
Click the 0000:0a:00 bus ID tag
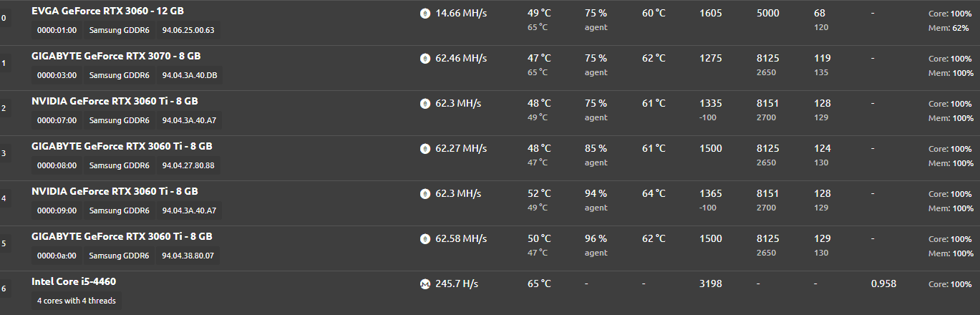point(57,256)
